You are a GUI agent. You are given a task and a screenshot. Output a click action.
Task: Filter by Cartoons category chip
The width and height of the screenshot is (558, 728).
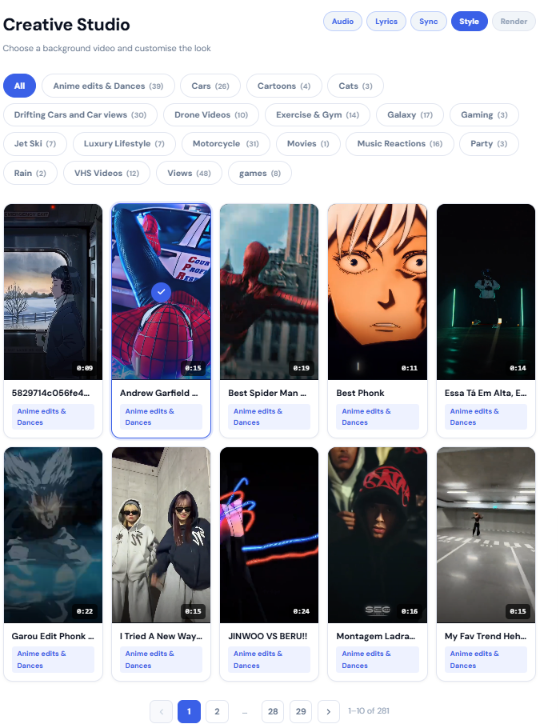tap(284, 86)
